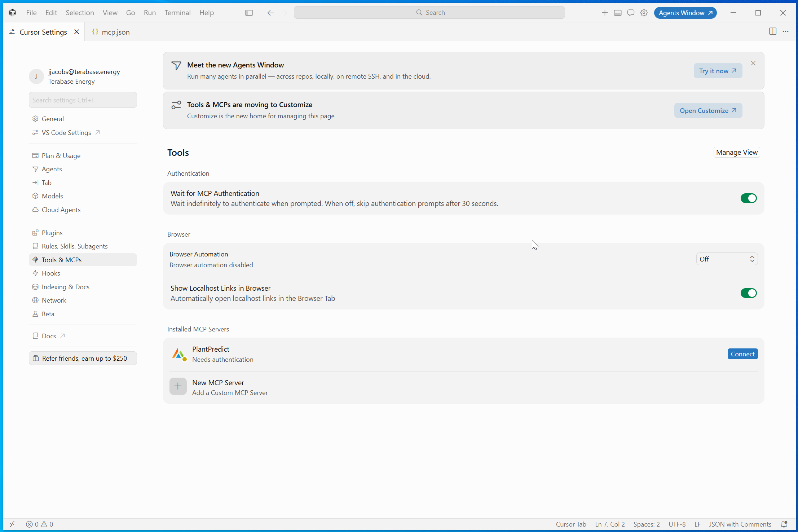Click the Agents Window button

[685, 13]
